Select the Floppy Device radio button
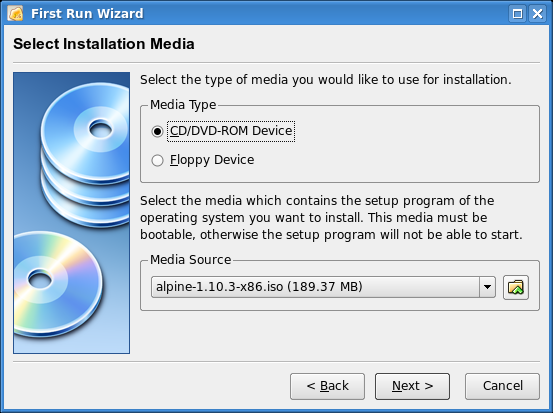This screenshot has width=553, height=413. tap(157, 160)
